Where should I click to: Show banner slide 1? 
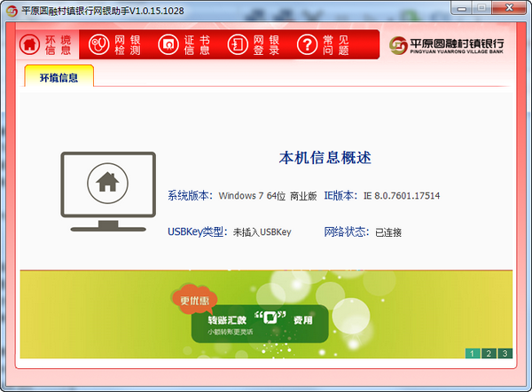point(473,353)
